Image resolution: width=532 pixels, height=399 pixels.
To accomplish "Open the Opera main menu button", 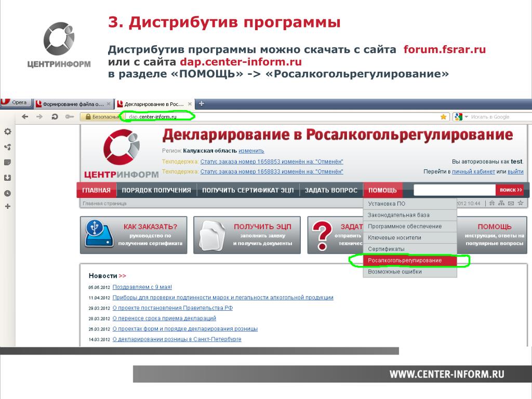I will (x=16, y=102).
